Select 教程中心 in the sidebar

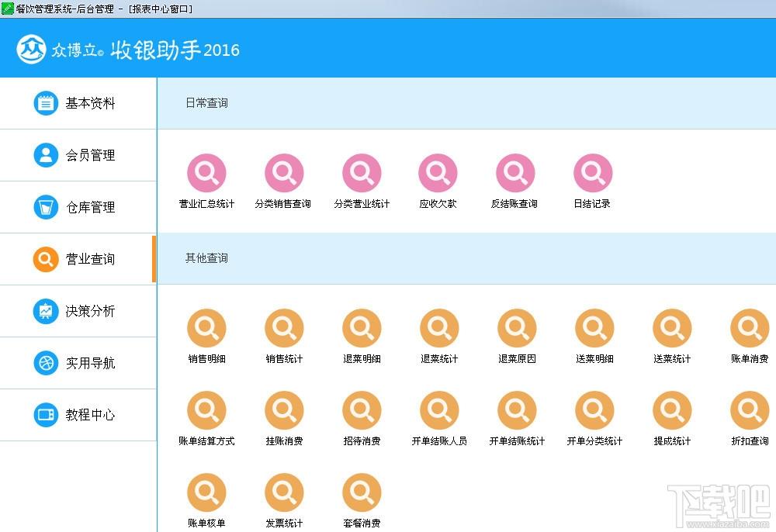coord(78,415)
